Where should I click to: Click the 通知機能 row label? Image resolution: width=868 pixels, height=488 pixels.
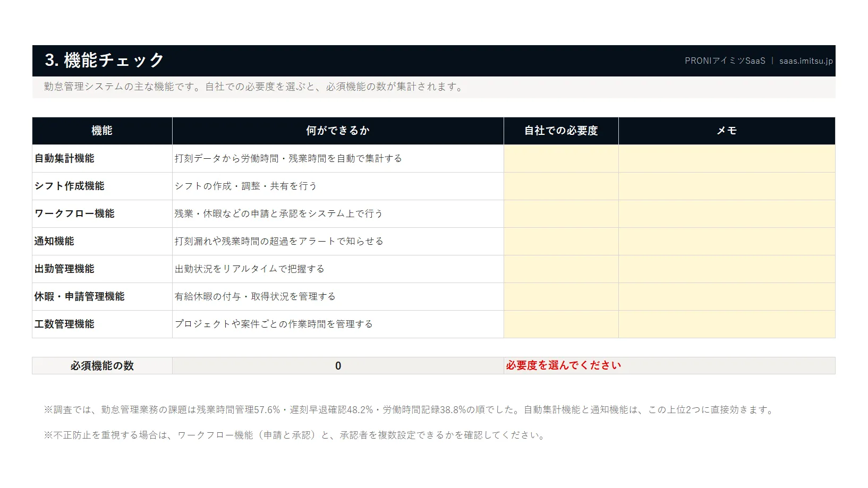(x=54, y=241)
